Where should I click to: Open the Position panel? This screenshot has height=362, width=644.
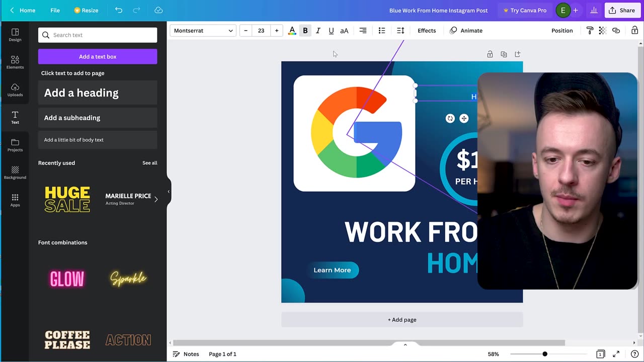tap(562, 31)
